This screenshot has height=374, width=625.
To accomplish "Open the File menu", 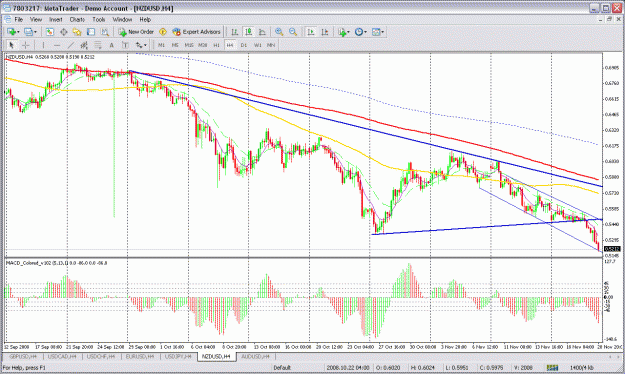I will [x=19, y=19].
